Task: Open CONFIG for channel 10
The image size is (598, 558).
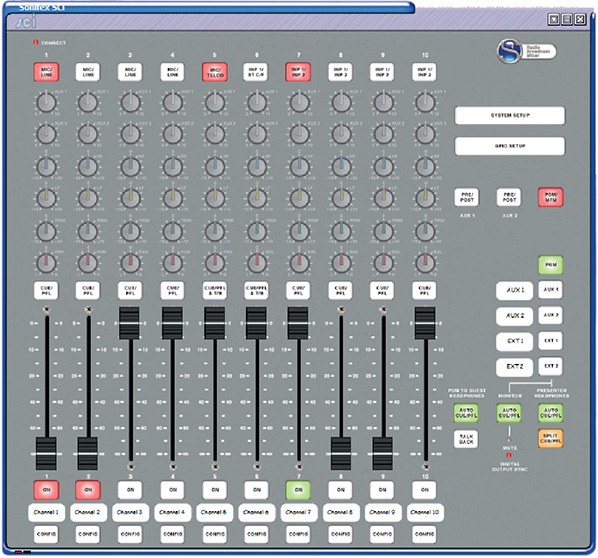Action: 424,534
